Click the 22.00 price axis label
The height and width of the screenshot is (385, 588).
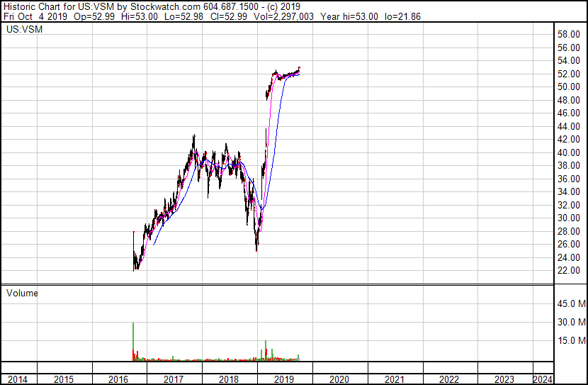pos(568,271)
